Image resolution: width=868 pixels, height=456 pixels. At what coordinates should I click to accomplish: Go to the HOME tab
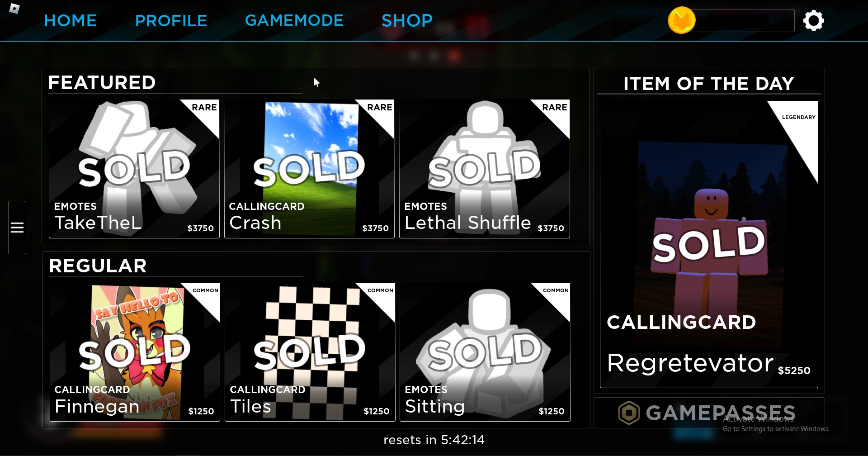point(71,21)
